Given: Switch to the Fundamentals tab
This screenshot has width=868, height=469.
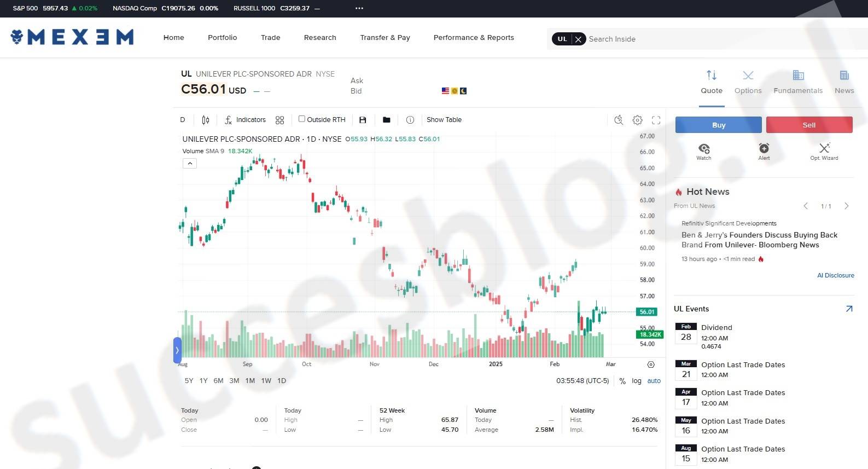Looking at the screenshot, I should coord(798,82).
